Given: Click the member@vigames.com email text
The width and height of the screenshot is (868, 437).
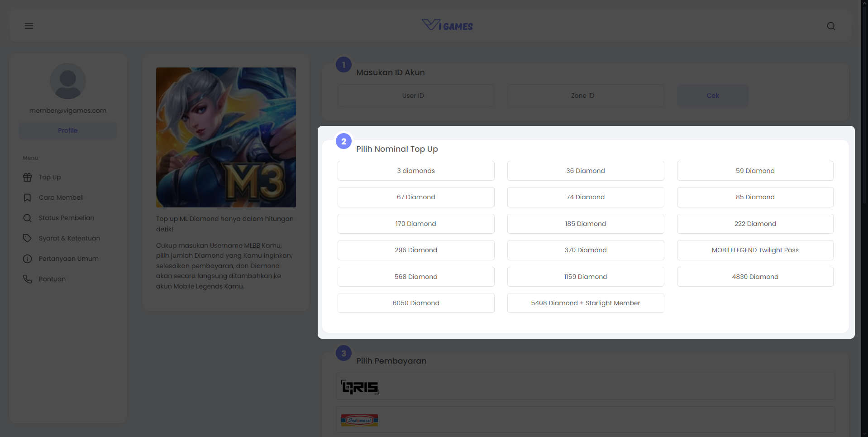Looking at the screenshot, I should tap(68, 110).
